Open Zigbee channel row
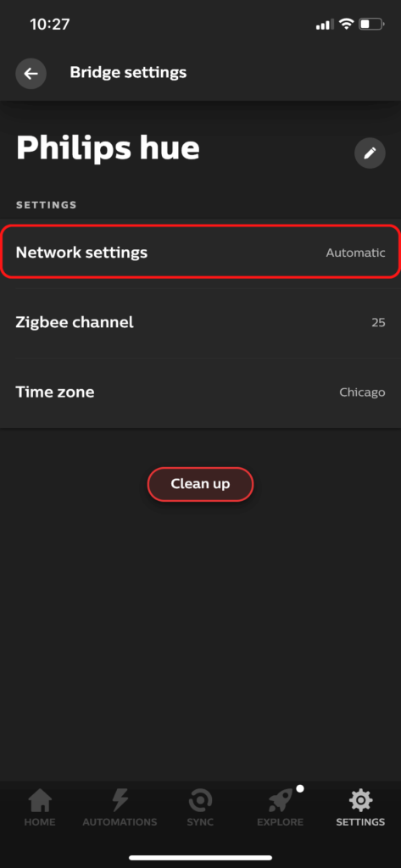This screenshot has width=401, height=868. point(200,322)
